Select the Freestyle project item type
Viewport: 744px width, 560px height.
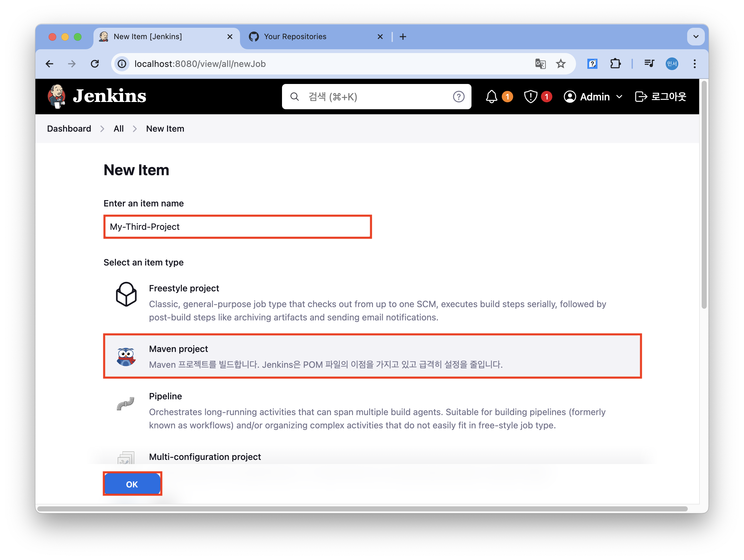(184, 289)
